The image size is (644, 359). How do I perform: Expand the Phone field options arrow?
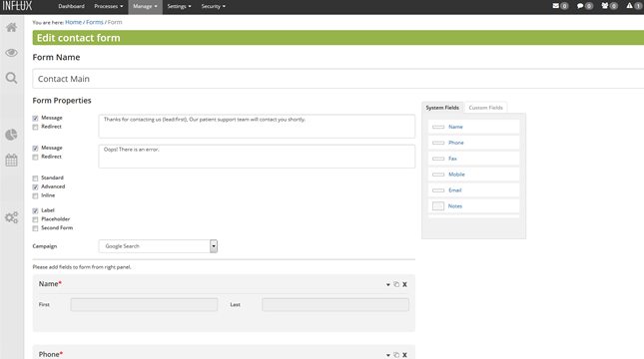387,355
